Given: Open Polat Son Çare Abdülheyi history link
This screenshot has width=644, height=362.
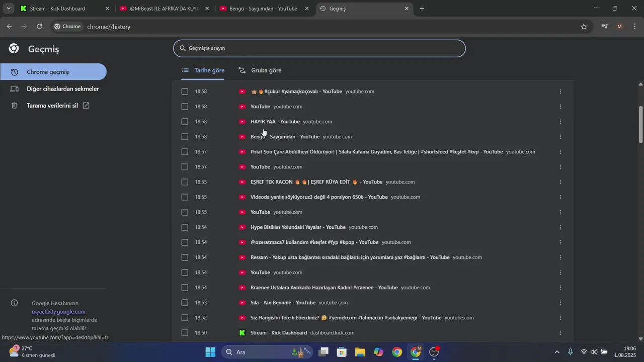Looking at the screenshot, I should 376,152.
